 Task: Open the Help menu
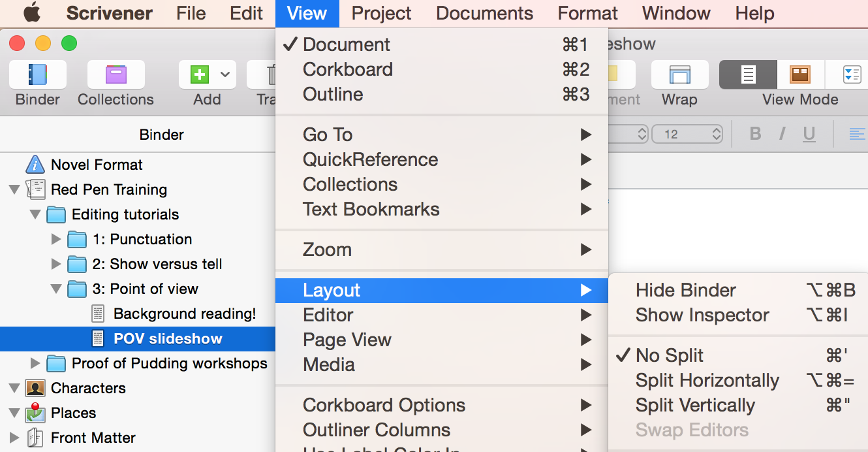pos(754,13)
